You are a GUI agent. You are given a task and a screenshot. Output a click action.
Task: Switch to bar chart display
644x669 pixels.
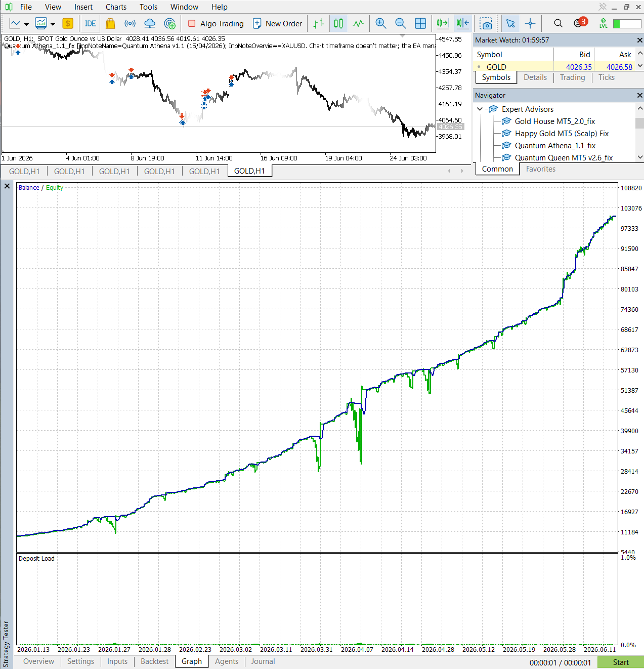[x=319, y=23]
